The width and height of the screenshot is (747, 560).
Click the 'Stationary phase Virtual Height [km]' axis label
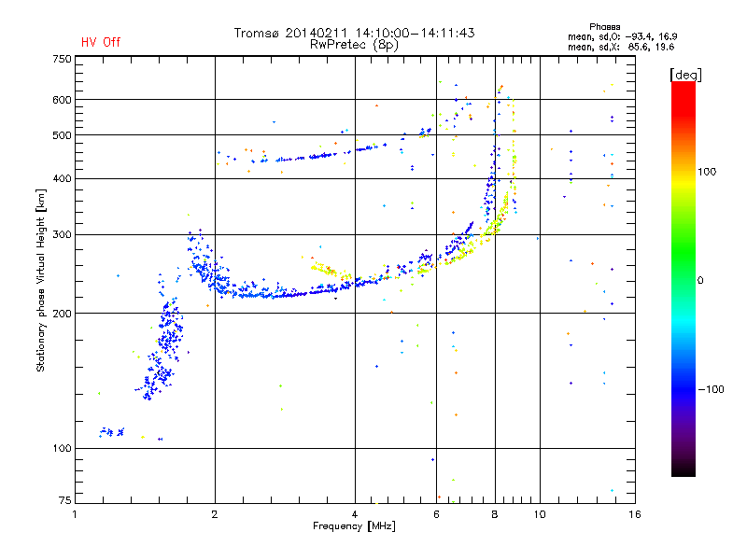[41, 280]
